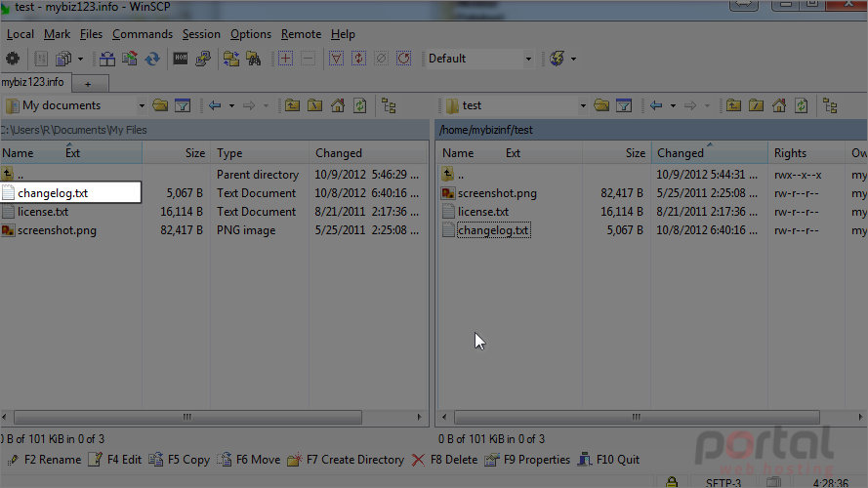Go to parent directory in remote panel
868x488 pixels.
733,105
